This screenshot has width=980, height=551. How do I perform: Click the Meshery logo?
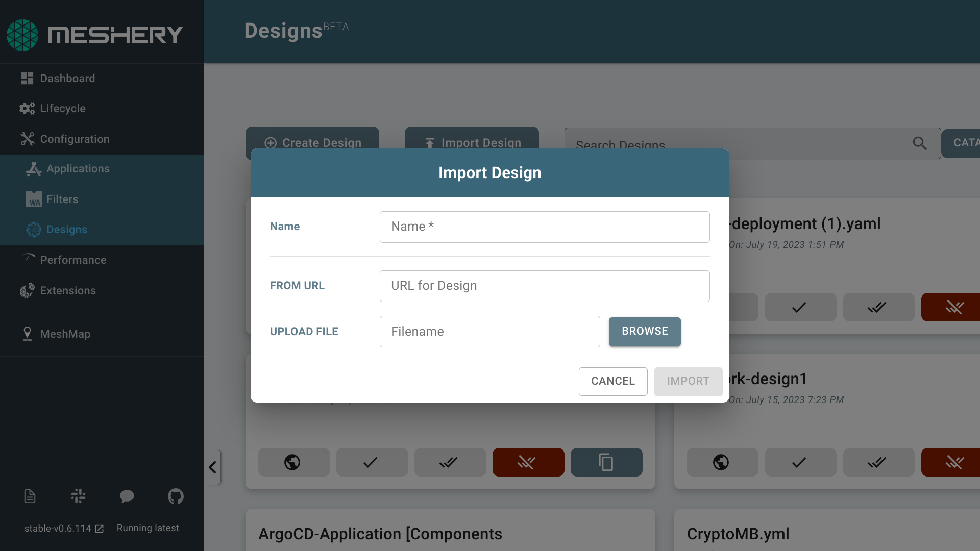point(95,35)
